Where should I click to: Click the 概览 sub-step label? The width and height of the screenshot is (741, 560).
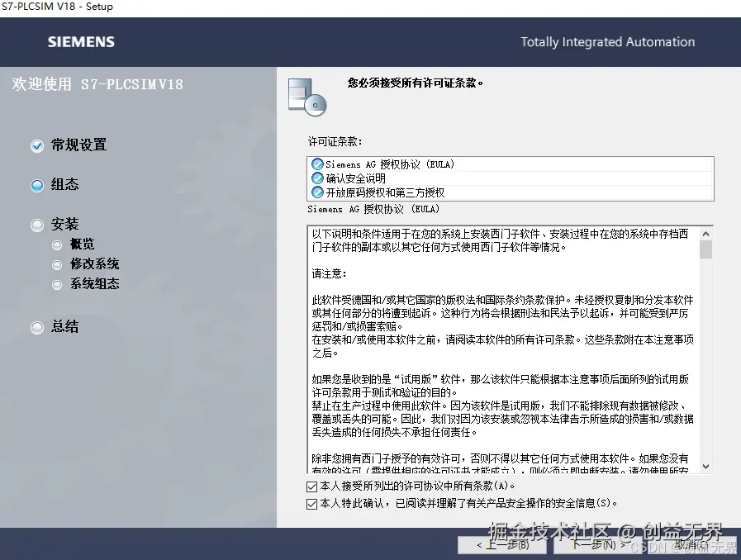tap(83, 244)
